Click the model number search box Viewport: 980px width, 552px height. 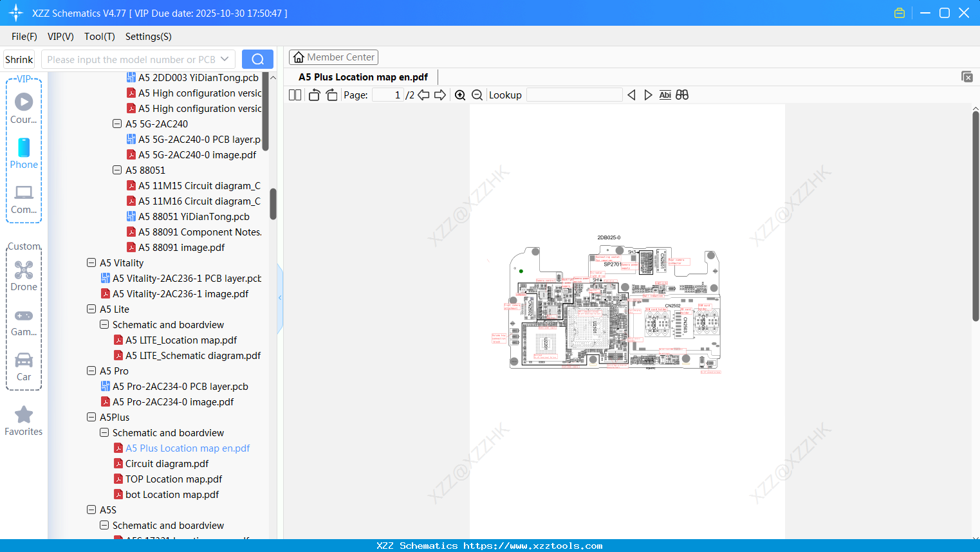(x=138, y=59)
